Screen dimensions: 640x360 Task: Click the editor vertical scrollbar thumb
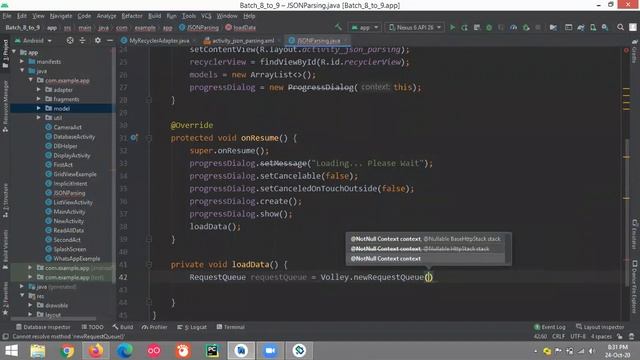coord(627,212)
